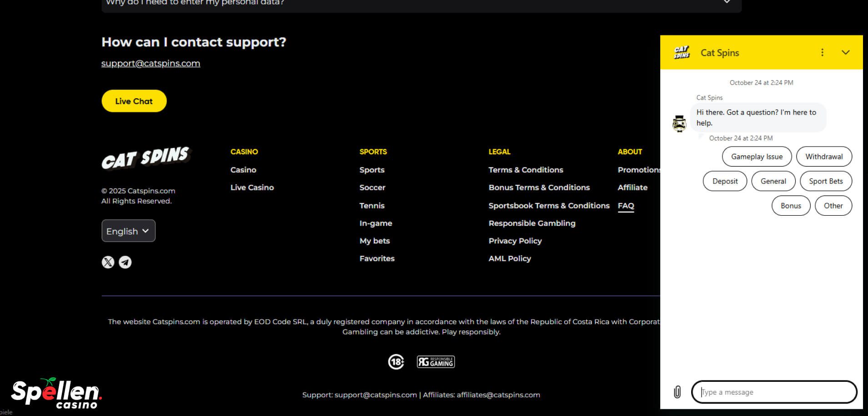
Task: Click the X (Twitter) social icon
Action: point(108,262)
